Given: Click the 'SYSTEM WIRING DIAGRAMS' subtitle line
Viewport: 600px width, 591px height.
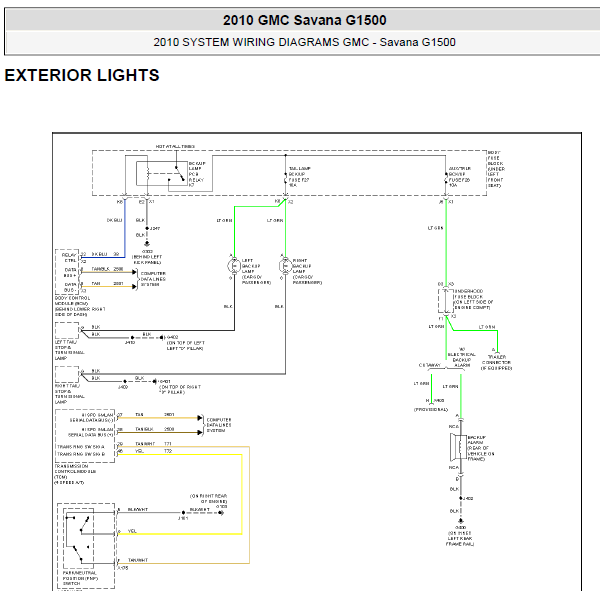Looking at the screenshot, I should [305, 42].
